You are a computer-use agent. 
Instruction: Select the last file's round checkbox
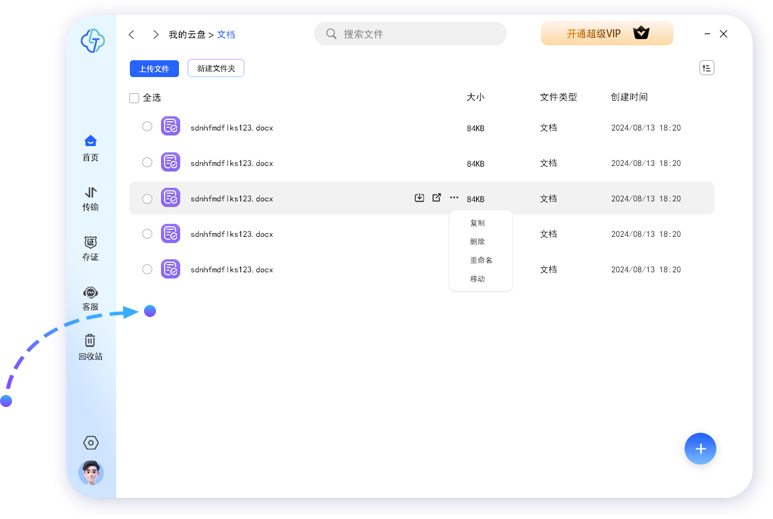pyautogui.click(x=147, y=269)
